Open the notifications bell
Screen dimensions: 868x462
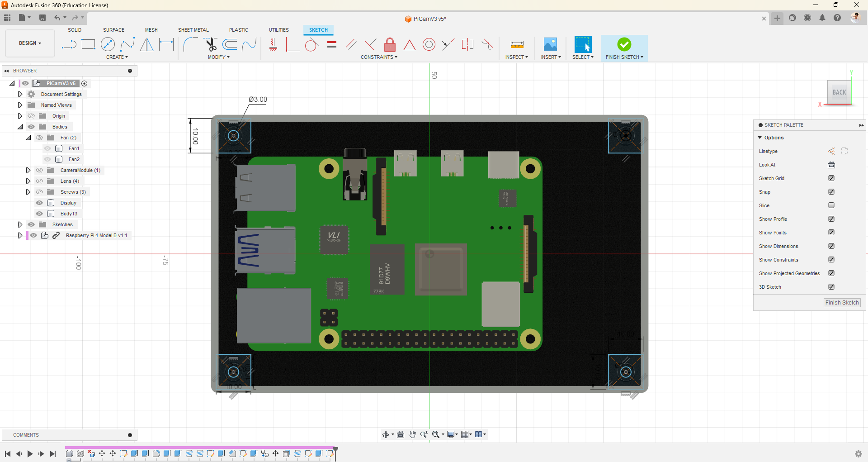(822, 18)
